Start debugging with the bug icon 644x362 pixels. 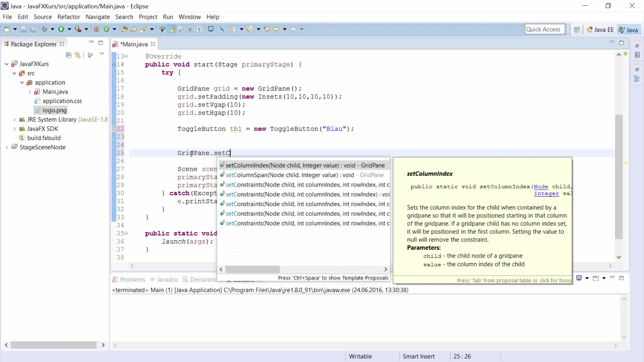point(44,29)
